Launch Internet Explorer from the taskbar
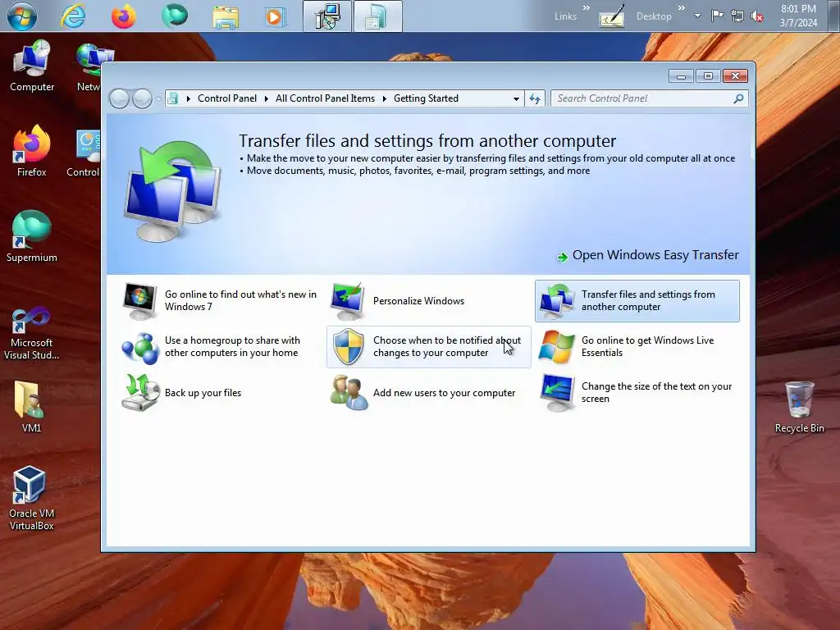This screenshot has width=840, height=630. tap(72, 16)
